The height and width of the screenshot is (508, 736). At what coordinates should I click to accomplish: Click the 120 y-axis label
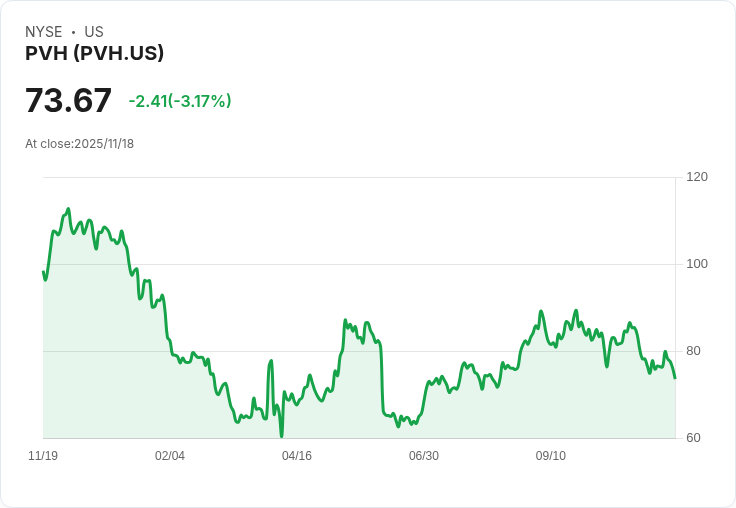point(697,177)
